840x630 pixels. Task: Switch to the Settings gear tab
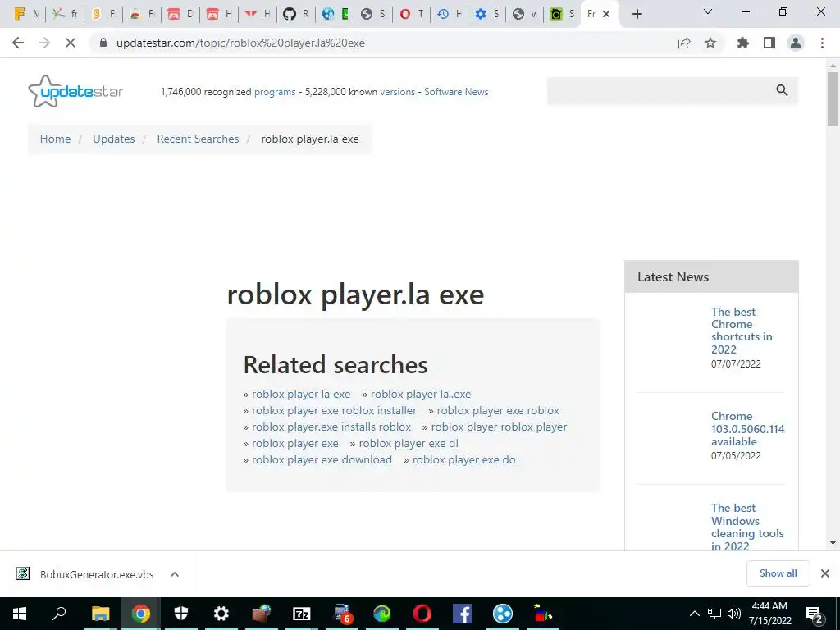[487, 14]
